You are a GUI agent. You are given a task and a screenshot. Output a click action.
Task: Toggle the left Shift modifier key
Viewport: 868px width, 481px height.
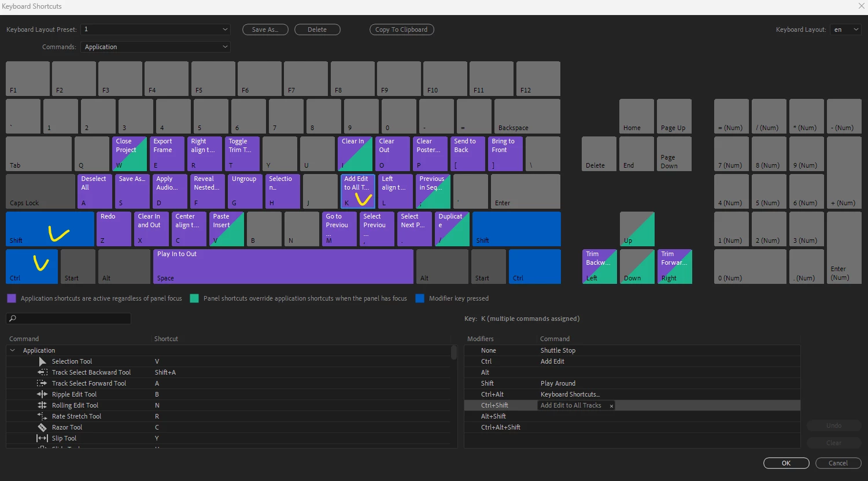pyautogui.click(x=50, y=229)
